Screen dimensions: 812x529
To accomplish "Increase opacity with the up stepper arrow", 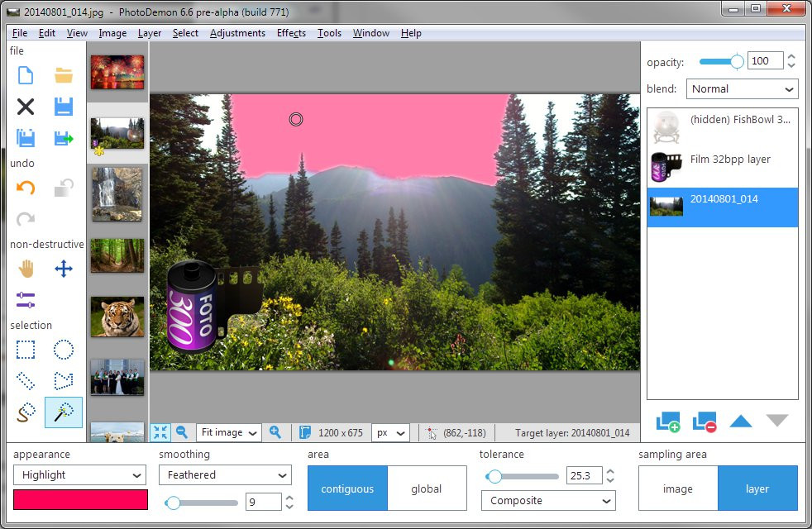I will coord(791,56).
